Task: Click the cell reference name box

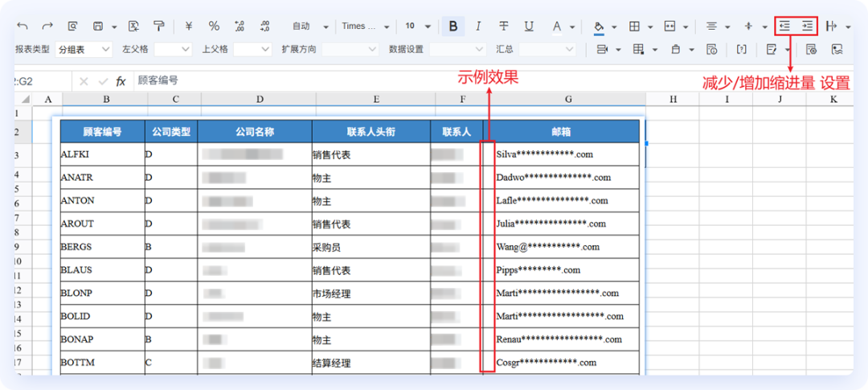Action: 42,81
